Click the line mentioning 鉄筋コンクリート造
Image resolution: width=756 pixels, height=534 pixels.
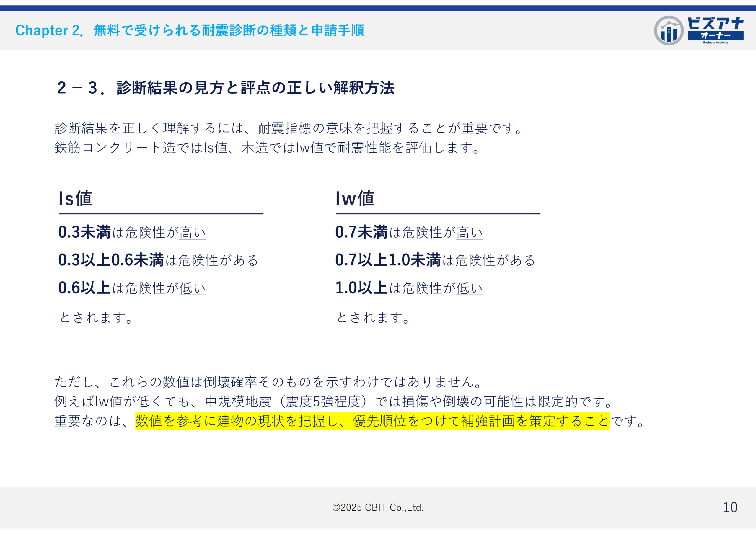coord(267,148)
